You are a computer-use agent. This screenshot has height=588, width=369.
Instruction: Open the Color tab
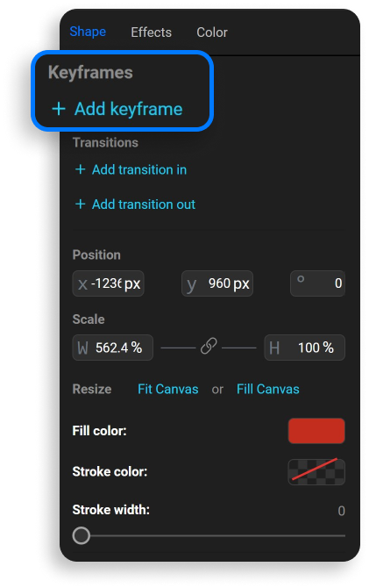coord(212,32)
